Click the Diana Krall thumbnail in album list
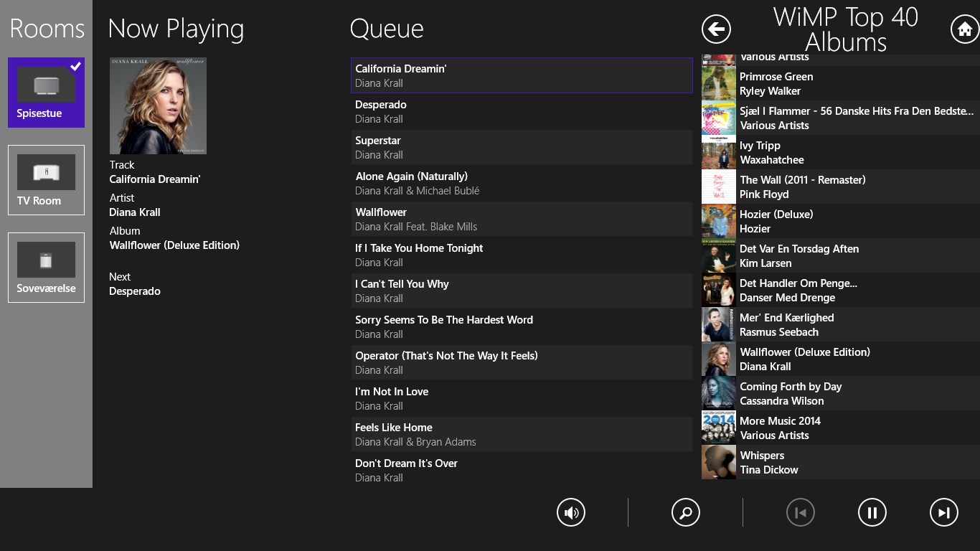 [x=719, y=359]
